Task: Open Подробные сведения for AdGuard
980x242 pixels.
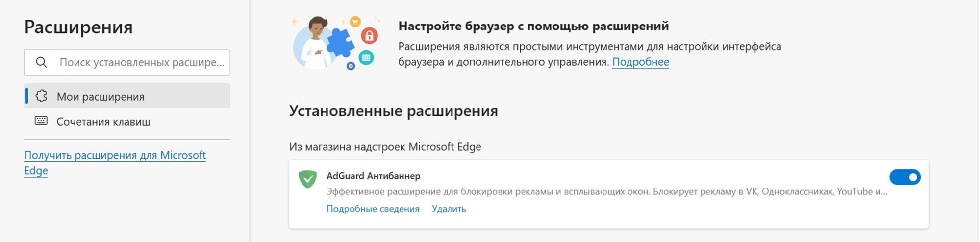Action: tap(373, 209)
